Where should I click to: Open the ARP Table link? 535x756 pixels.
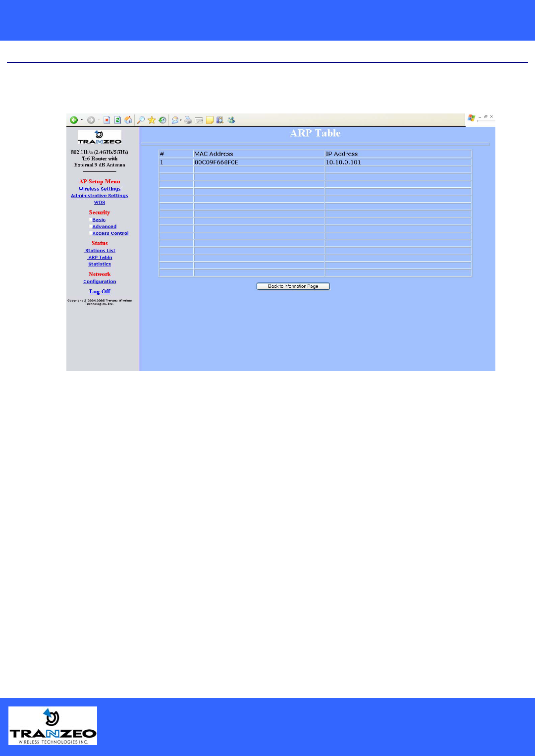pos(100,258)
